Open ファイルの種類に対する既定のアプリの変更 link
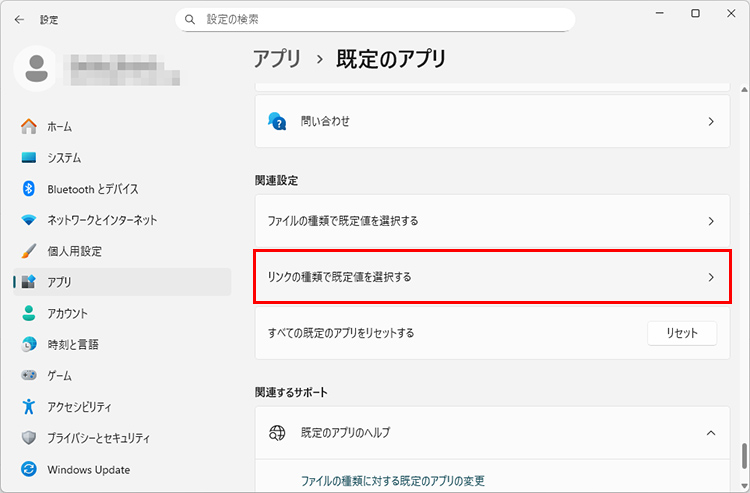Screen dimensions: 750x493 click(x=393, y=481)
